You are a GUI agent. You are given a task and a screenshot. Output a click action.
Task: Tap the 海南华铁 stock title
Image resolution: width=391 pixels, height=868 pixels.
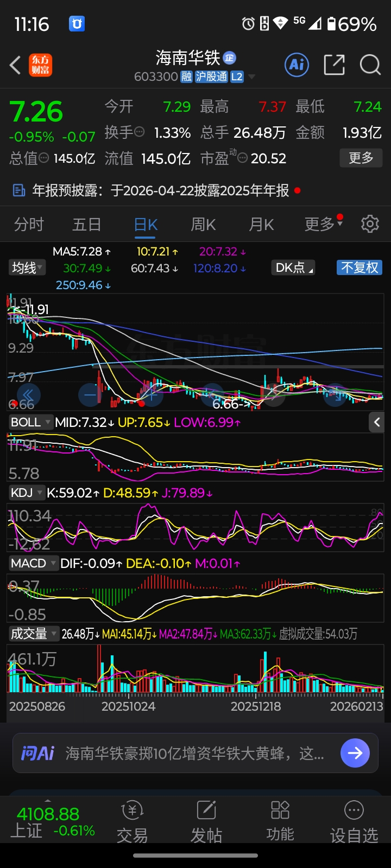coord(188,58)
